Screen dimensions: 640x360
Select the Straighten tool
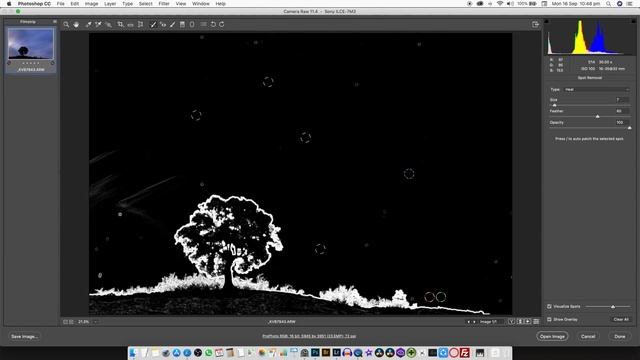[x=130, y=25]
